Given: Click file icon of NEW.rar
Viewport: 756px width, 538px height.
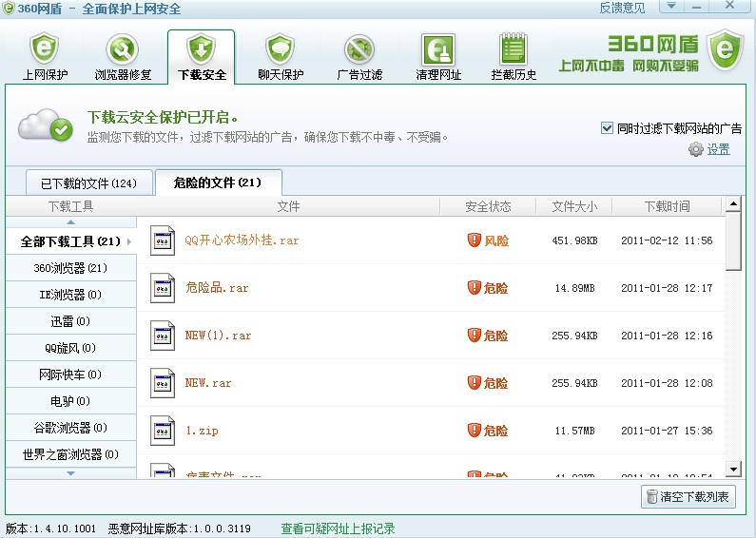Looking at the screenshot, I should [x=163, y=383].
